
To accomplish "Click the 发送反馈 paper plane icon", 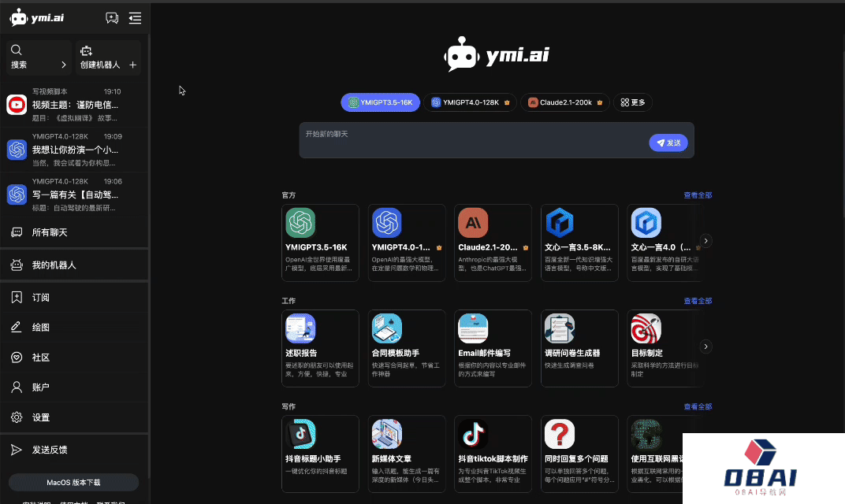I will click(17, 450).
